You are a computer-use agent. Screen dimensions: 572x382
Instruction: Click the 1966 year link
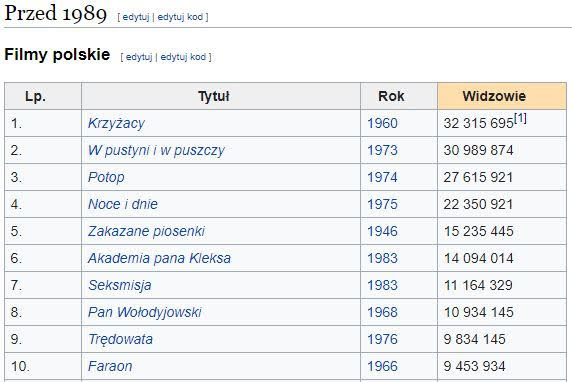382,366
